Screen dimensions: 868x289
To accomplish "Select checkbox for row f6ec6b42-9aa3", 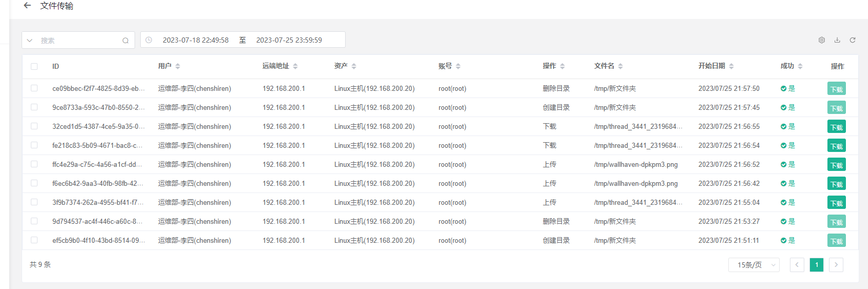I will pyautogui.click(x=34, y=183).
